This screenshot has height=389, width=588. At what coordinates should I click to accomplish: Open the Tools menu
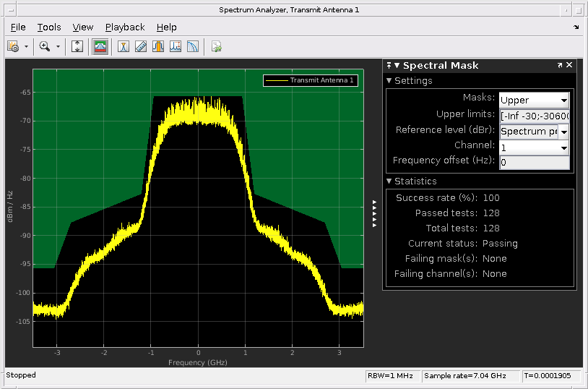pos(49,27)
